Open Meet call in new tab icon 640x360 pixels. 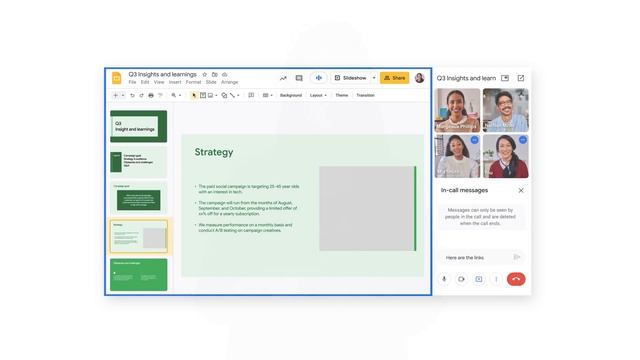tap(521, 78)
